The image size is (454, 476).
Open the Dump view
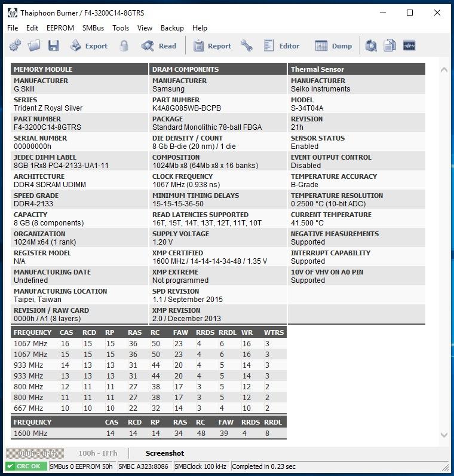tap(333, 46)
